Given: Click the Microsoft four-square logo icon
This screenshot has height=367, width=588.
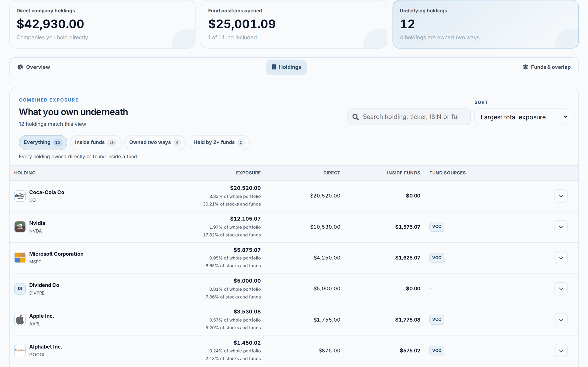Looking at the screenshot, I should coord(20,258).
